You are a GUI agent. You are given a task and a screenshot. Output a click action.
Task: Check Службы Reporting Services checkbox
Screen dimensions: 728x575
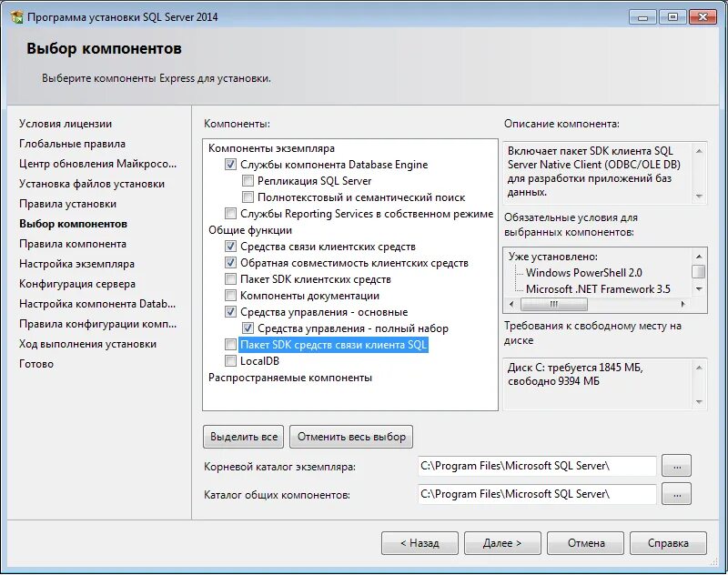[230, 214]
